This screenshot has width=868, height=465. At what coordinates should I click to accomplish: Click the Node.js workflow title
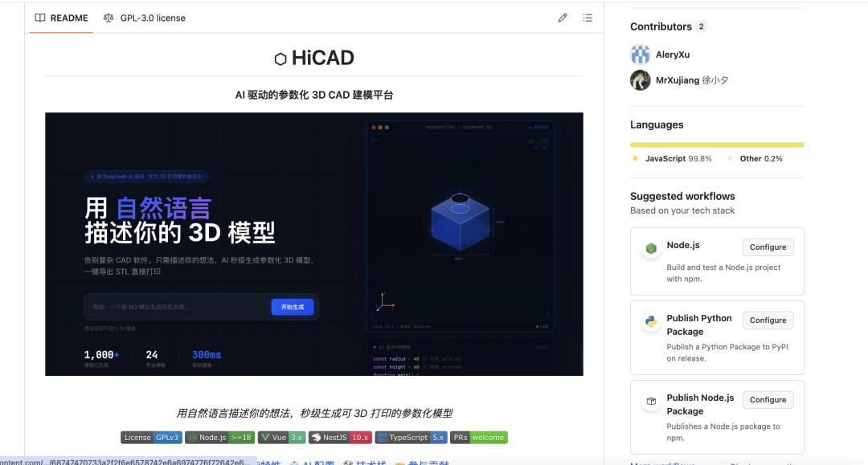[x=683, y=245]
